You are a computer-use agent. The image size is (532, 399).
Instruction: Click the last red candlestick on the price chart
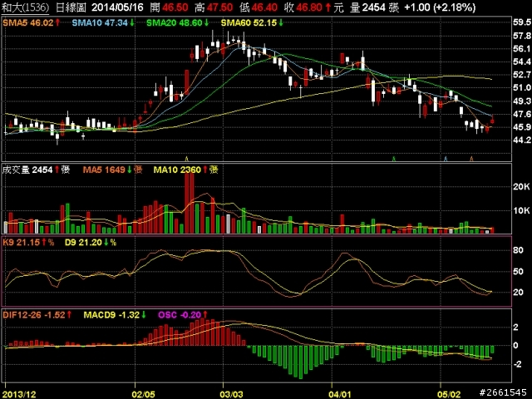(x=492, y=120)
